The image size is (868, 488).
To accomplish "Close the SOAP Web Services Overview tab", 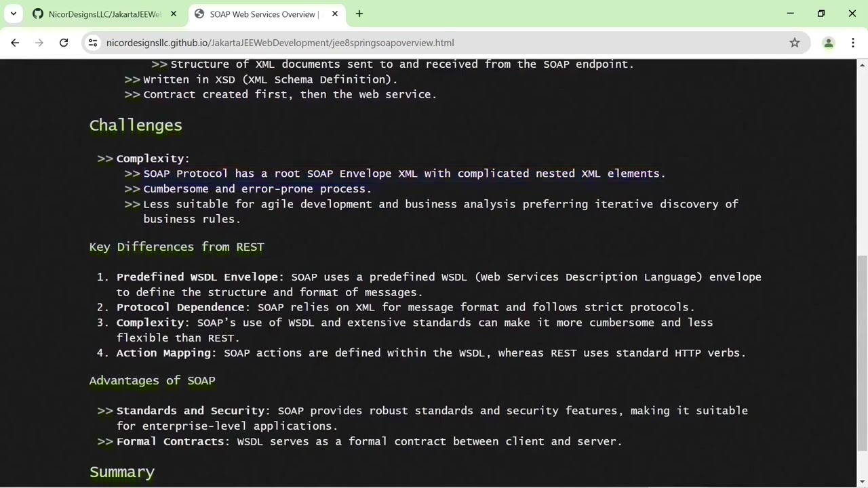I will [x=335, y=14].
